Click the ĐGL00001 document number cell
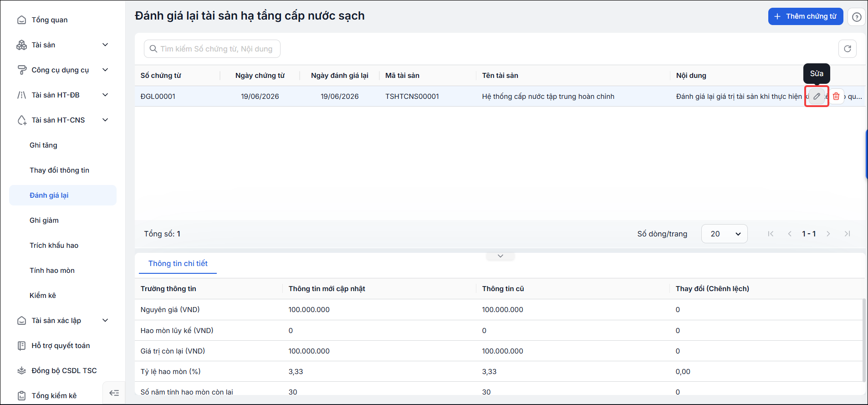868x405 pixels. pos(158,97)
